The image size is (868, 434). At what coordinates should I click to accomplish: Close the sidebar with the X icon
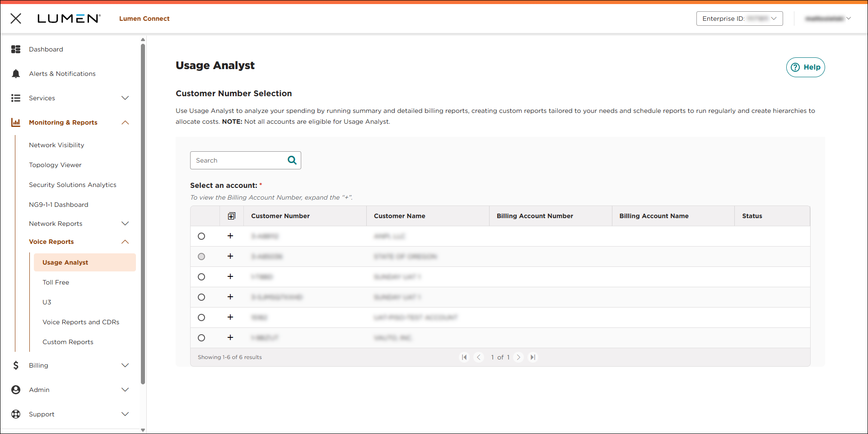[x=16, y=19]
